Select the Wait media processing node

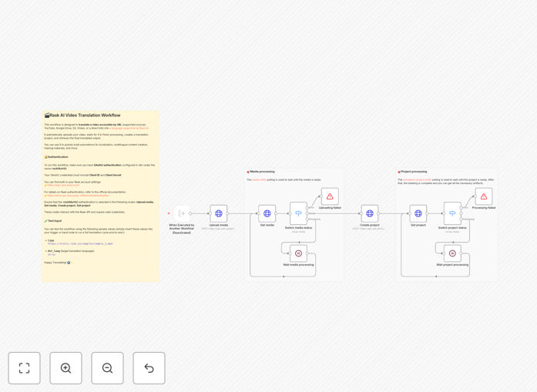click(298, 253)
